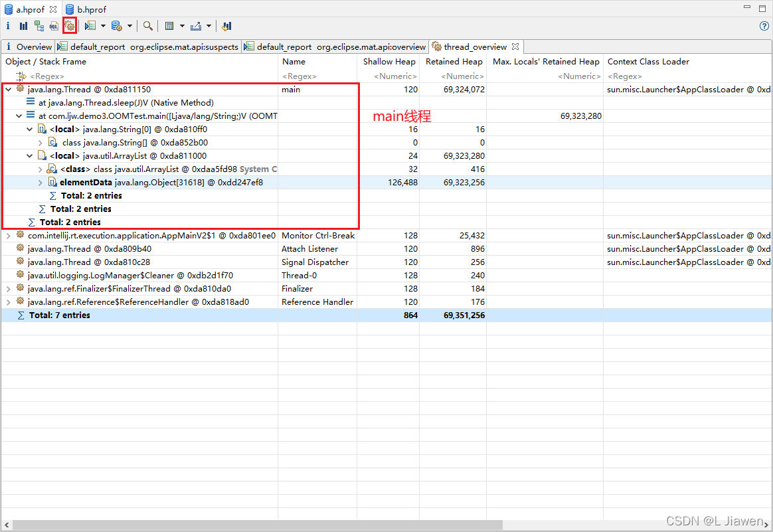Open the Histogram bar chart icon

[x=23, y=26]
